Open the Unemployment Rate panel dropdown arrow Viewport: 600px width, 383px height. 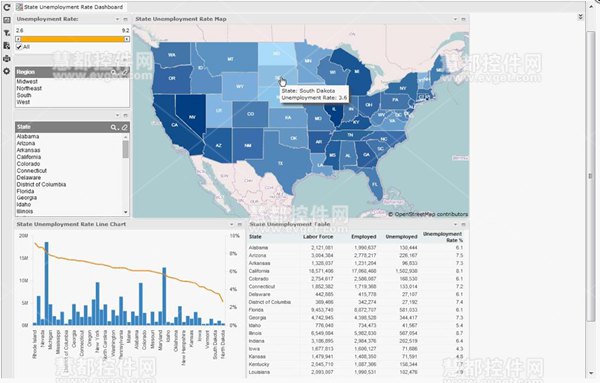coord(117,19)
